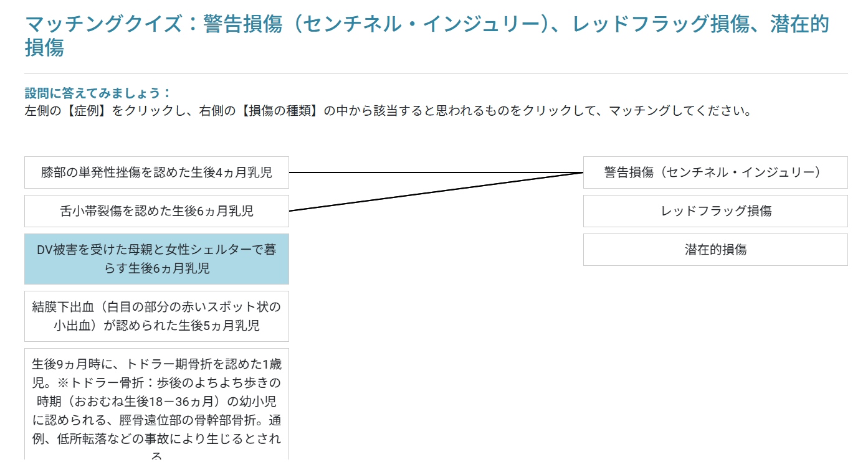
Task: Click the highlighted DV被害 母親 シェルター case
Action: click(x=156, y=259)
